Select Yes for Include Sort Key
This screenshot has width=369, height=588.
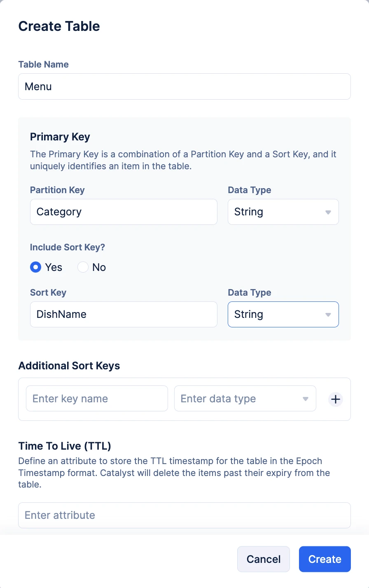point(36,267)
